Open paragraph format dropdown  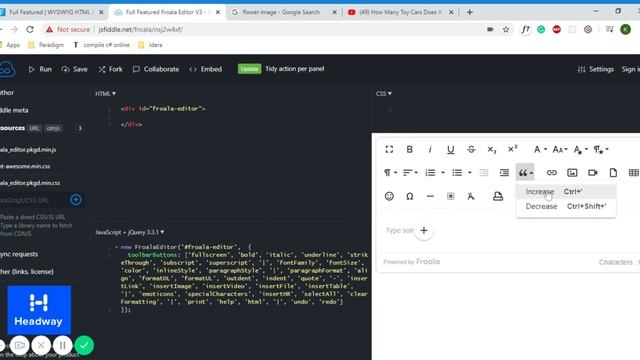point(390,173)
